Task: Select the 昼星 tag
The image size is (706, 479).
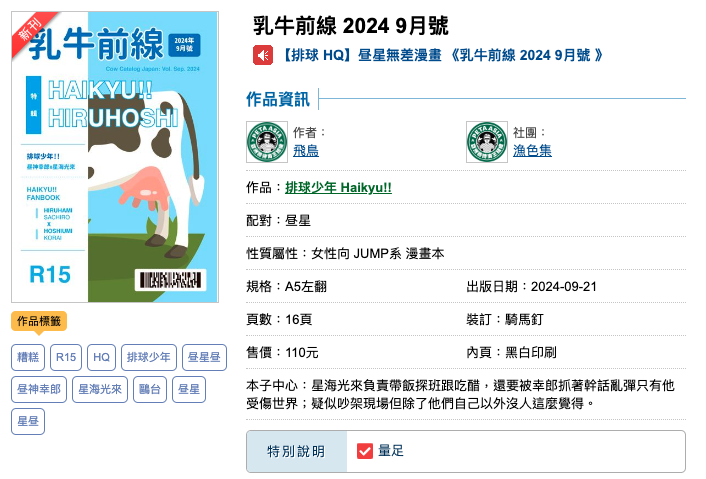Action: 189,389
